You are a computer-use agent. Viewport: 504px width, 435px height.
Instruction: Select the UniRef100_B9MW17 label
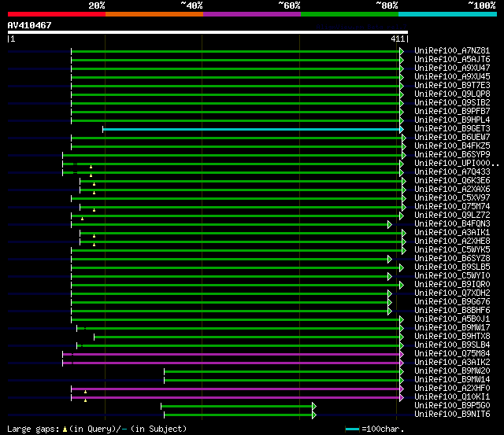(452, 328)
